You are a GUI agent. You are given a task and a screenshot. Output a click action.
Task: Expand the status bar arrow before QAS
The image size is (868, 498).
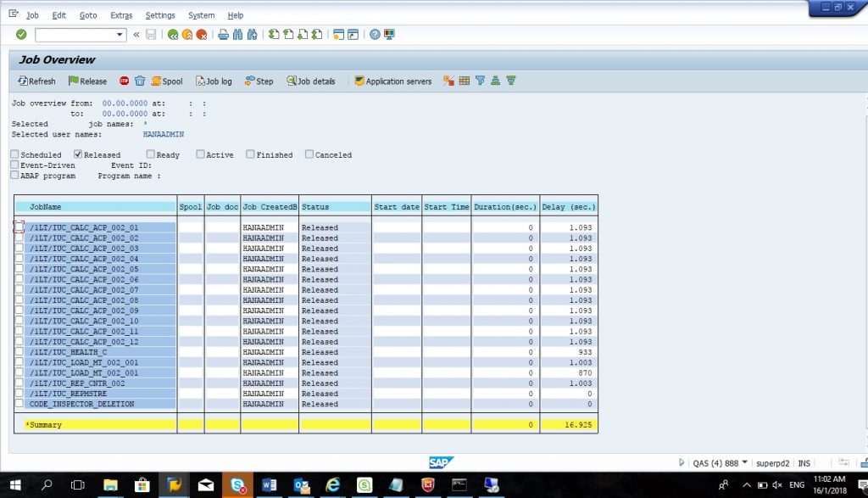(682, 462)
